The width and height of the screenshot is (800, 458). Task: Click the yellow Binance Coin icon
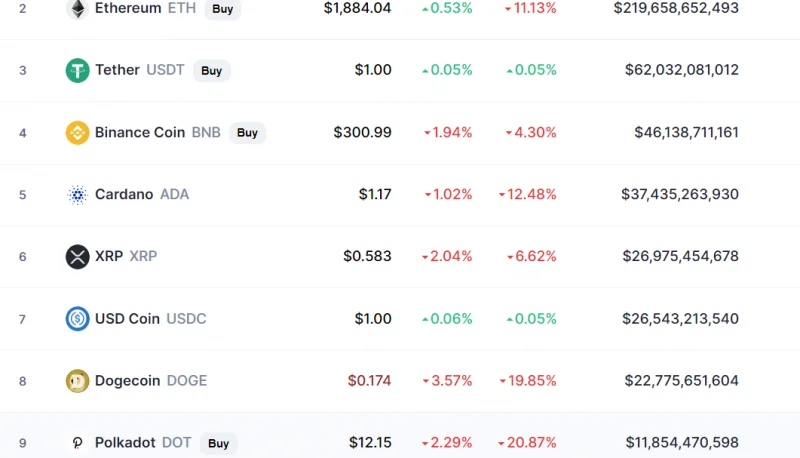[78, 133]
